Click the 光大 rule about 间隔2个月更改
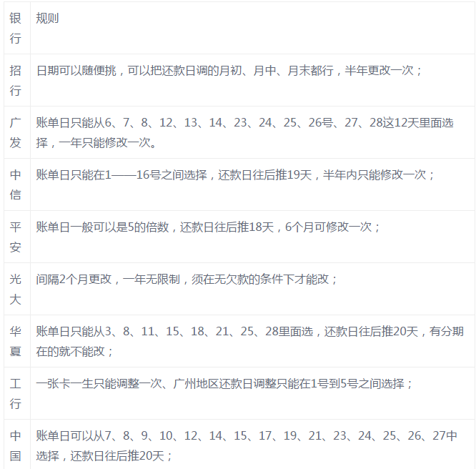The image size is (476, 469). [x=252, y=289]
